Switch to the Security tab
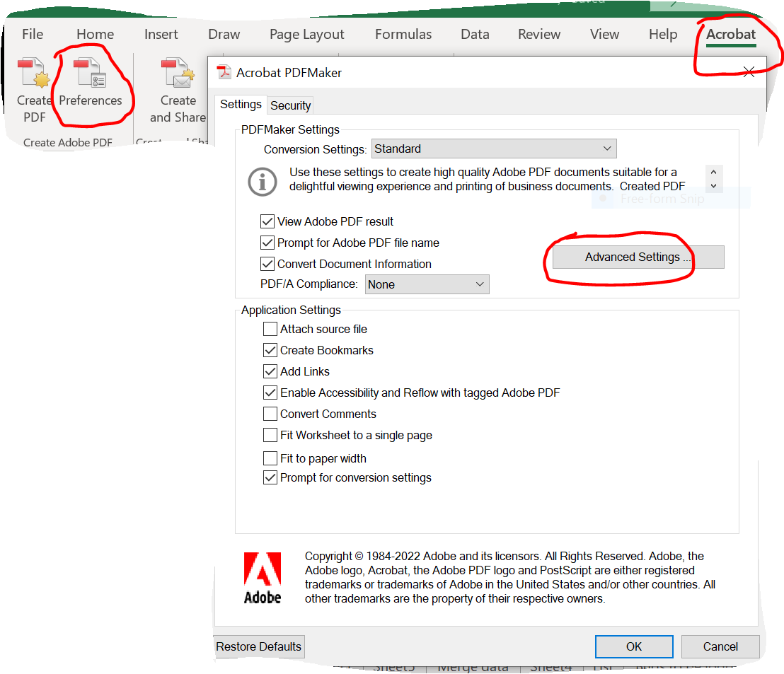Image resolution: width=784 pixels, height=674 pixels. [290, 105]
